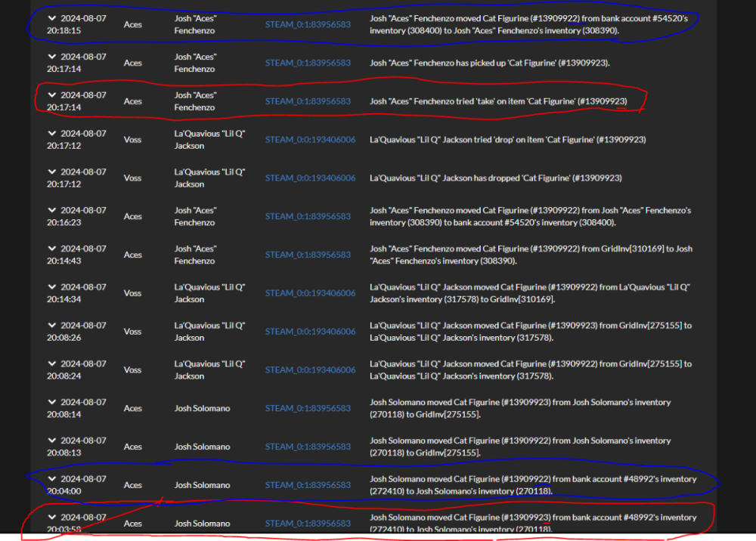
Task: Click the Josh Solomano name in the 20:08:14 row
Action: [202, 409]
